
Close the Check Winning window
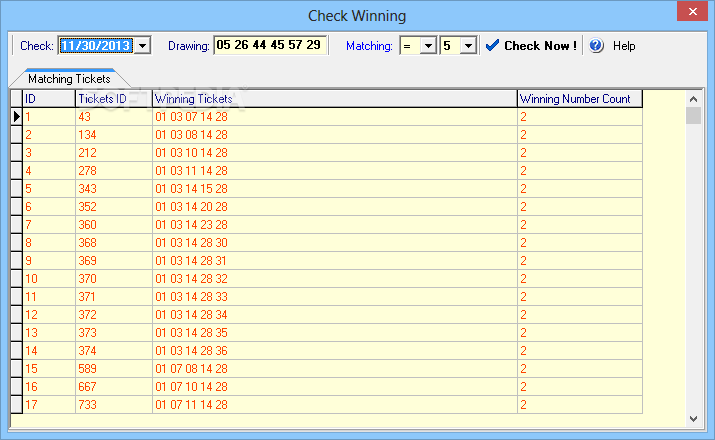pyautogui.click(x=692, y=11)
